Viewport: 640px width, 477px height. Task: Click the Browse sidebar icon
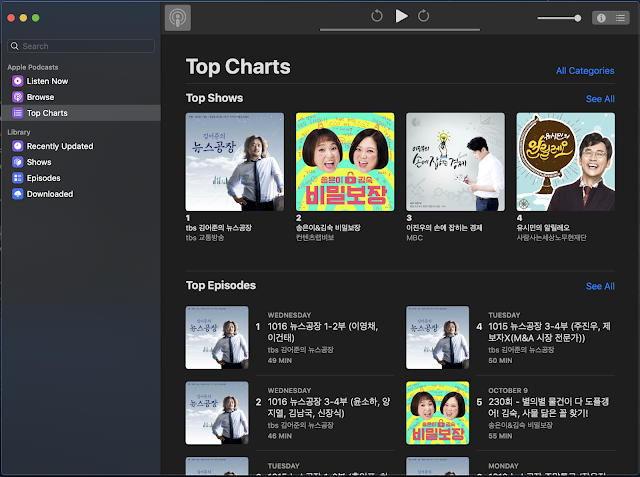18,97
